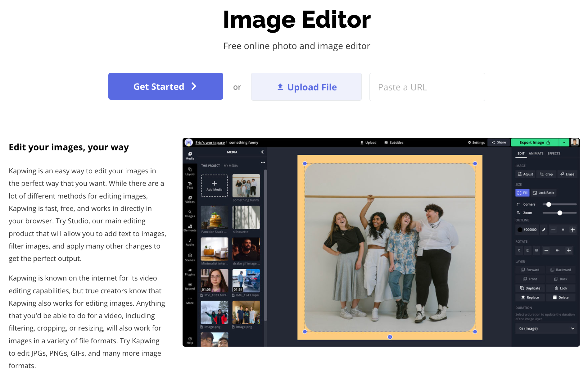Expand the duration dropdown 0s (Image)
Viewport: 588px width, 379px height.
pos(546,329)
